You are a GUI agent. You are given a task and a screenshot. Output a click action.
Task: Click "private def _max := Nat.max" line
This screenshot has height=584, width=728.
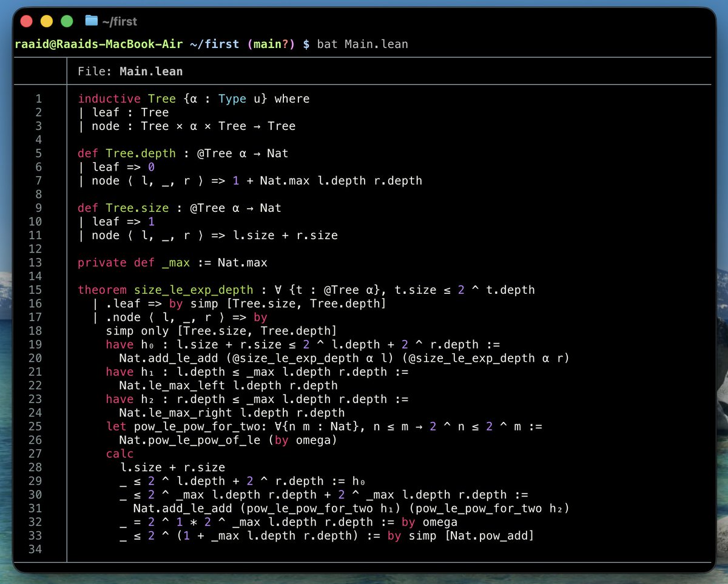[172, 263]
